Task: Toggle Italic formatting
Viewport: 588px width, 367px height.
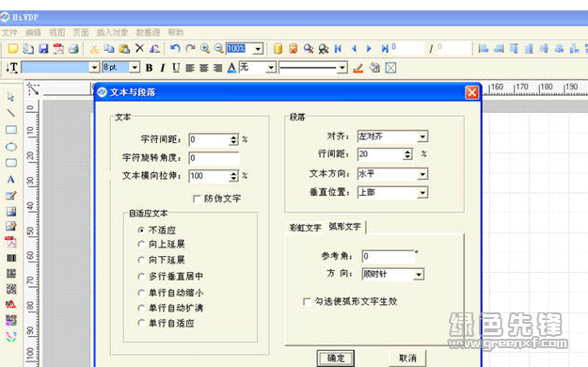Action: pos(163,68)
